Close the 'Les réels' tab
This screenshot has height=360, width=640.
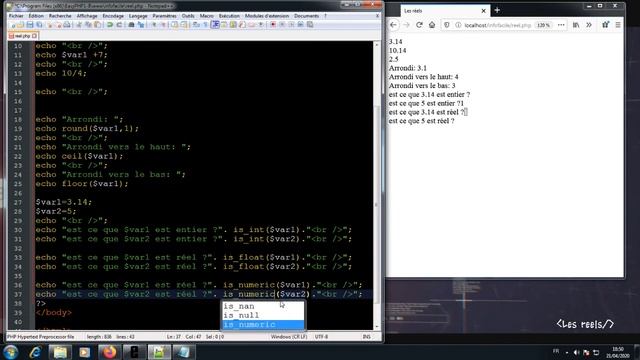(x=484, y=11)
